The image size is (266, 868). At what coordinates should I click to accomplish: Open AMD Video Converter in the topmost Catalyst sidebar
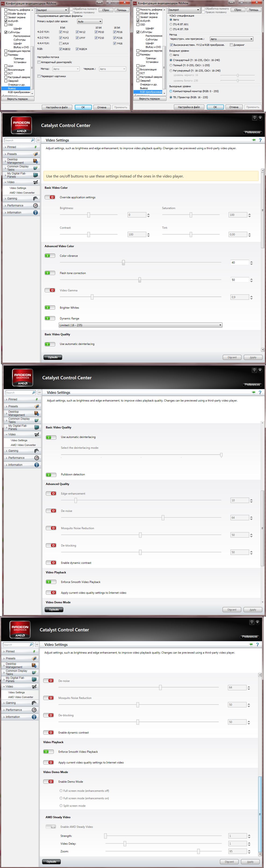coord(22,193)
